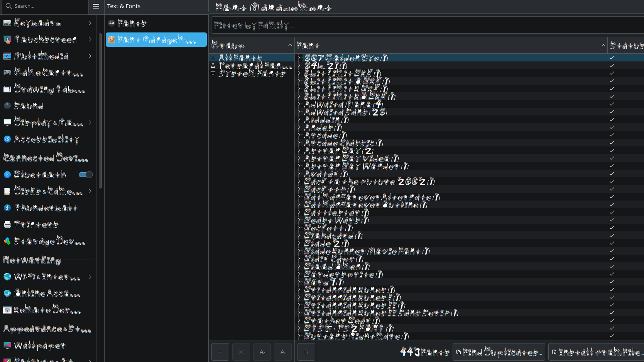Expand the Keyboard sidebar category

90,23
